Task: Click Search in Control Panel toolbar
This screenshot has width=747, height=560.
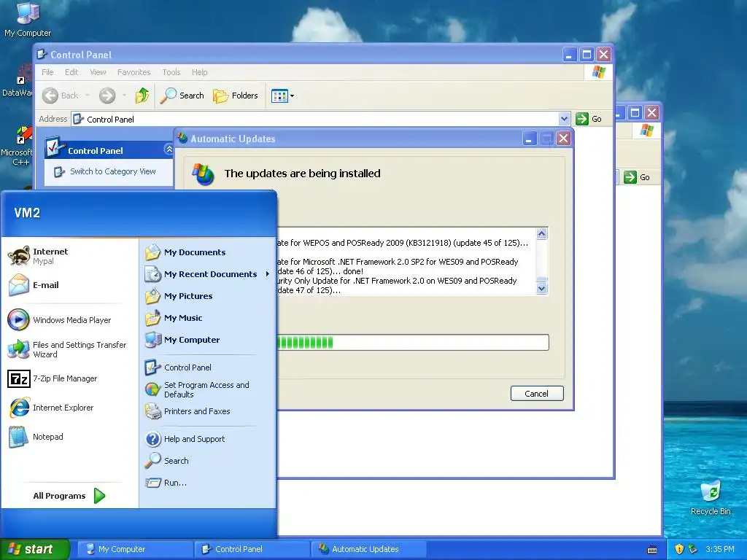Action: pyautogui.click(x=182, y=96)
